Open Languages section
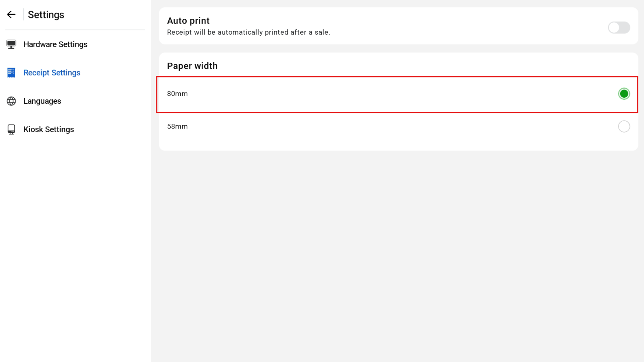Screen dimensions: 644x362 pyautogui.click(x=42, y=101)
